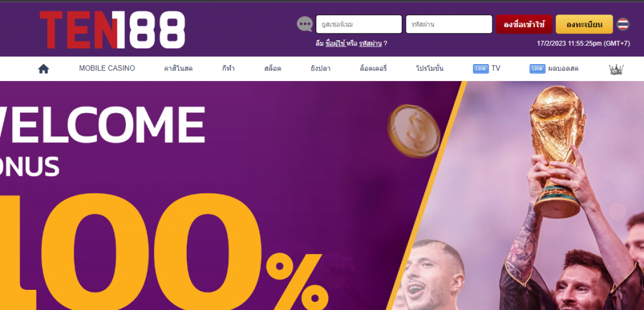Go to the home icon in the navigation
This screenshot has width=644, height=310.
click(43, 69)
